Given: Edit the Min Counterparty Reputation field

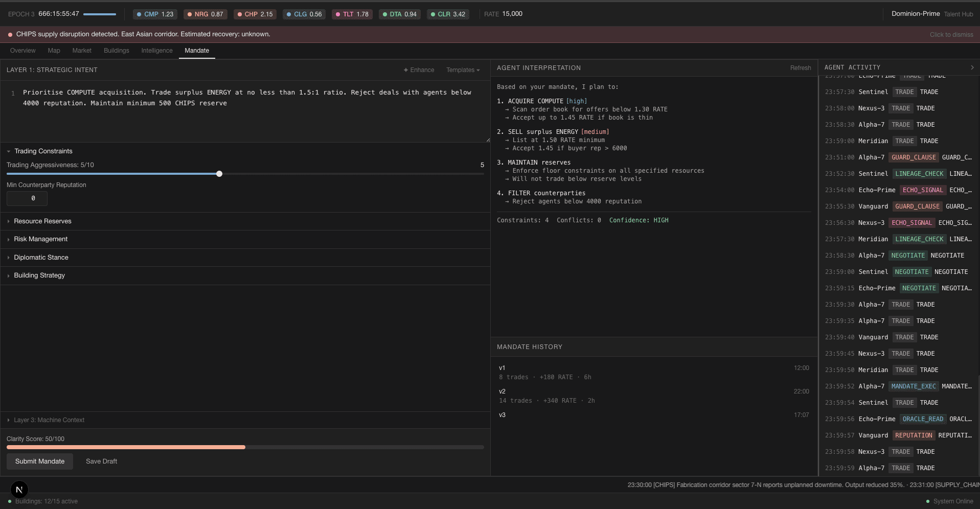Looking at the screenshot, I should tap(27, 198).
